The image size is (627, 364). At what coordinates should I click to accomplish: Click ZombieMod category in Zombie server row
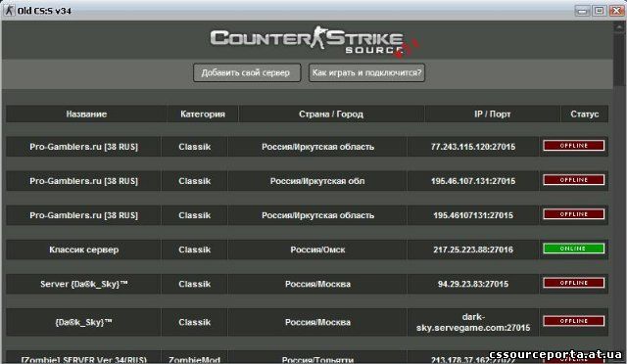pyautogui.click(x=195, y=360)
